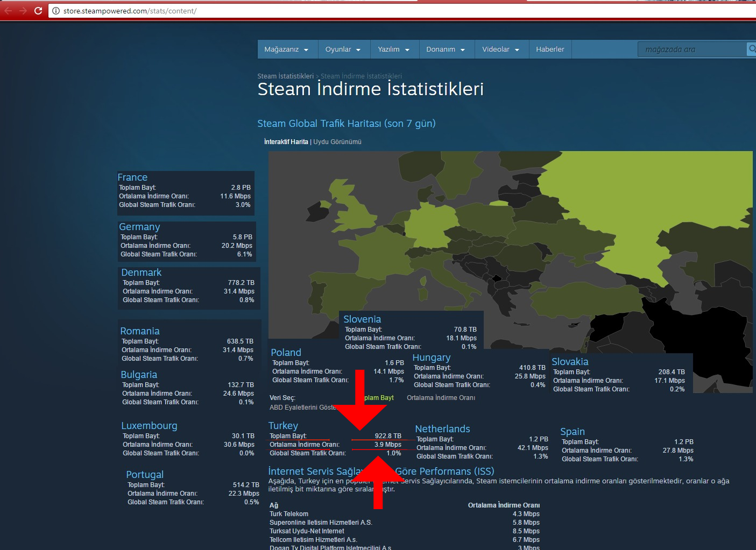The width and height of the screenshot is (756, 550).
Task: Click the Slovakia country heading
Action: (570, 362)
